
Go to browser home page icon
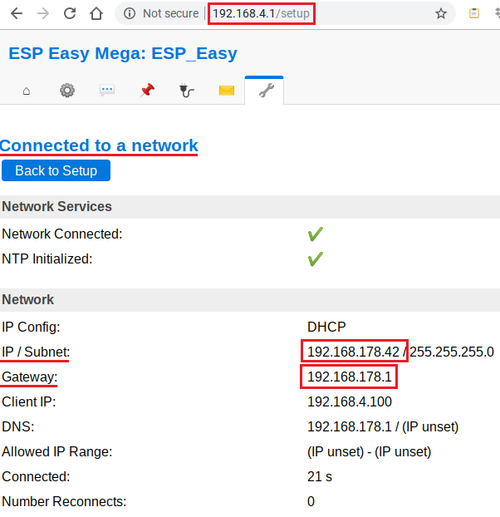coord(96,13)
